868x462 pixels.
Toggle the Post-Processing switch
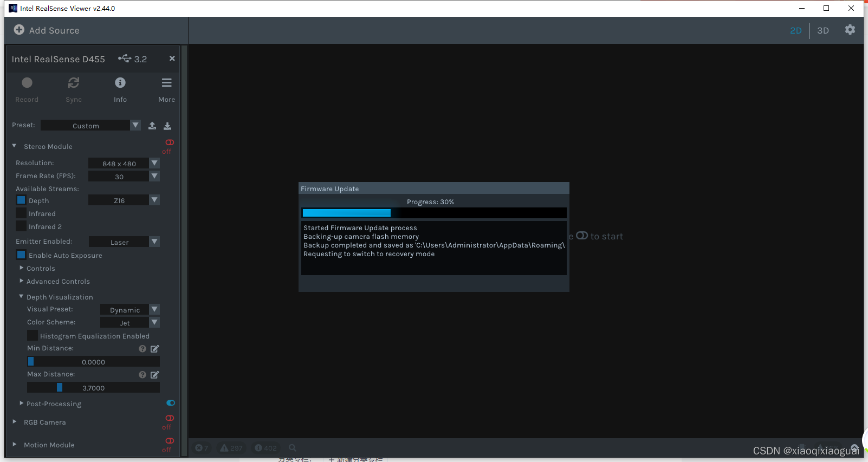click(171, 403)
